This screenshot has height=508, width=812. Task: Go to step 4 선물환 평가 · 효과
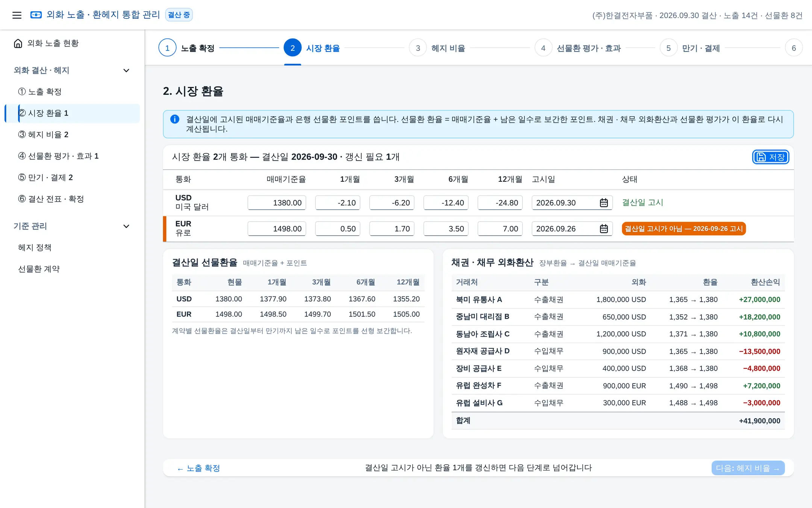[x=578, y=48]
